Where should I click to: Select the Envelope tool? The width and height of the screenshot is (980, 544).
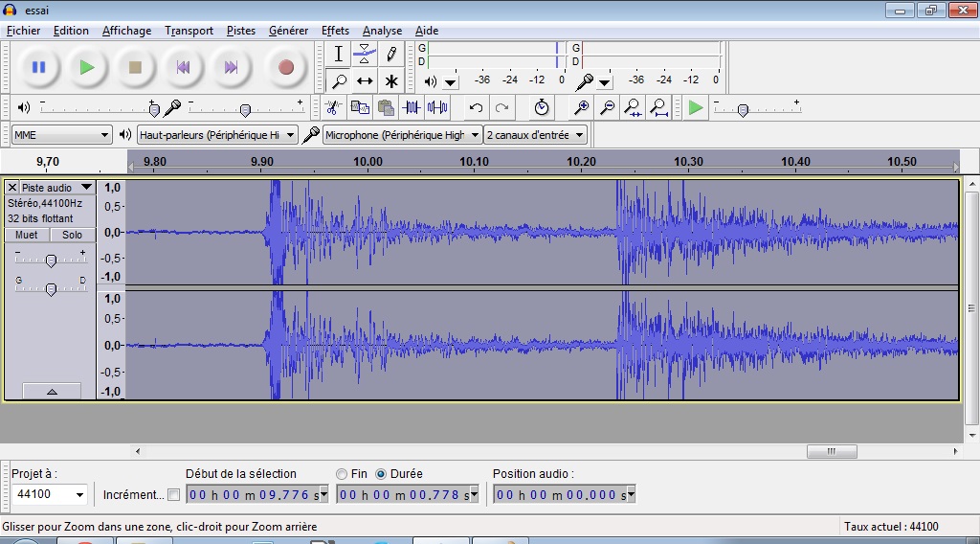365,54
